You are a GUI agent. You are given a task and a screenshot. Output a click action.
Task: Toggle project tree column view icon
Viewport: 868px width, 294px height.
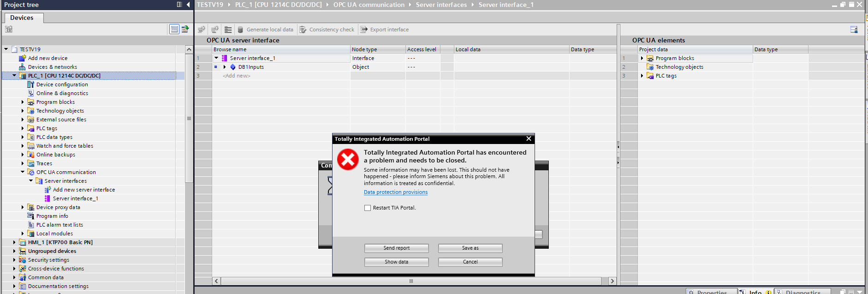pyautogui.click(x=179, y=5)
